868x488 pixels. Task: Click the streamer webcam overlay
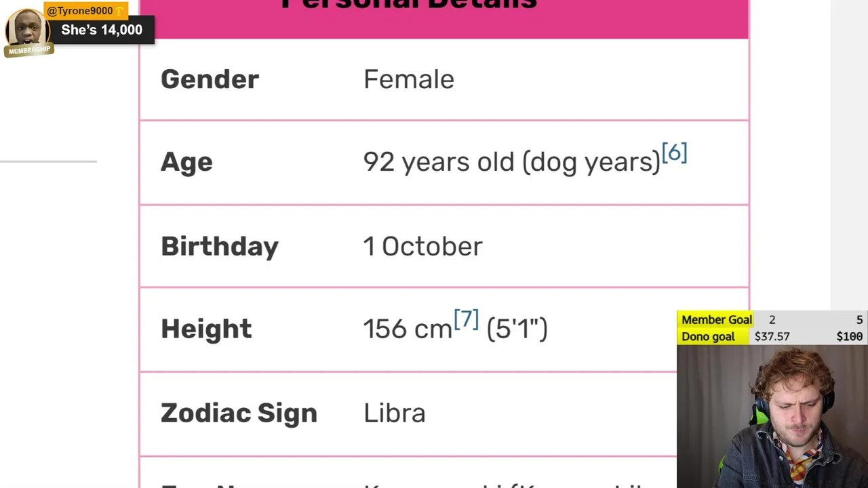pyautogui.click(x=772, y=416)
